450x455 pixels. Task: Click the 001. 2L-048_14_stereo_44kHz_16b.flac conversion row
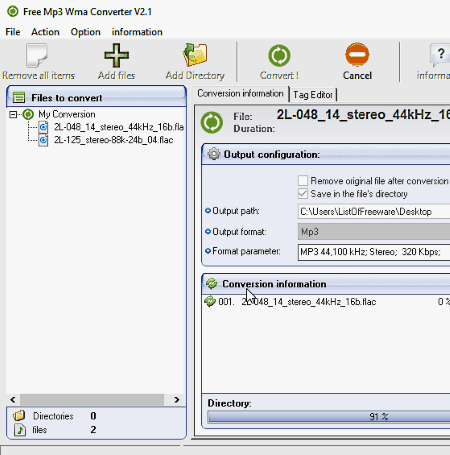tap(326, 302)
